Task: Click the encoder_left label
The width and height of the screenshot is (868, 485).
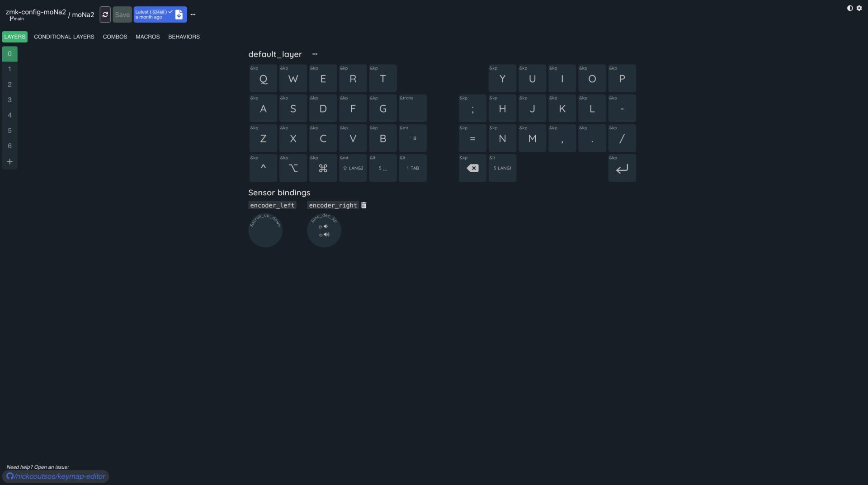Action: [272, 205]
